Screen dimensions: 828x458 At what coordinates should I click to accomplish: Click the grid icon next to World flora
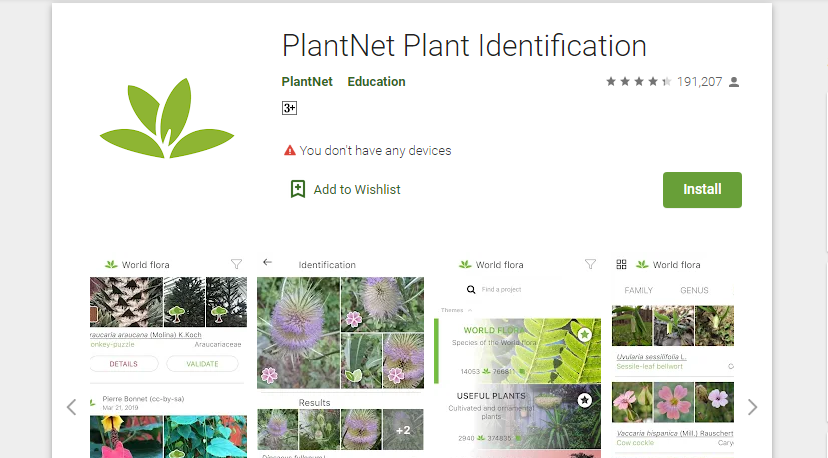pos(621,264)
